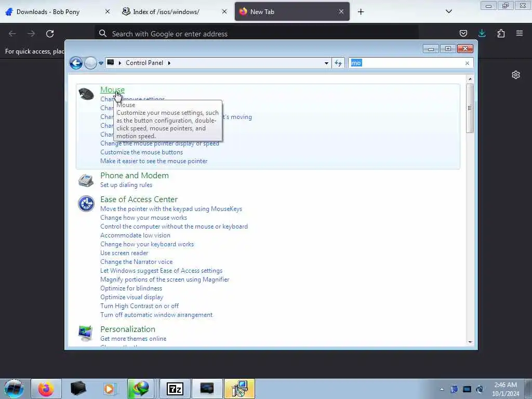Clear the Control Panel search box
This screenshot has width=532, height=399.
(x=467, y=63)
